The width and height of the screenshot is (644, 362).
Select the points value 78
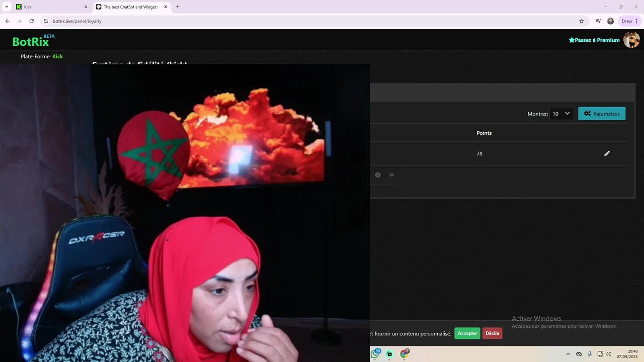point(479,154)
